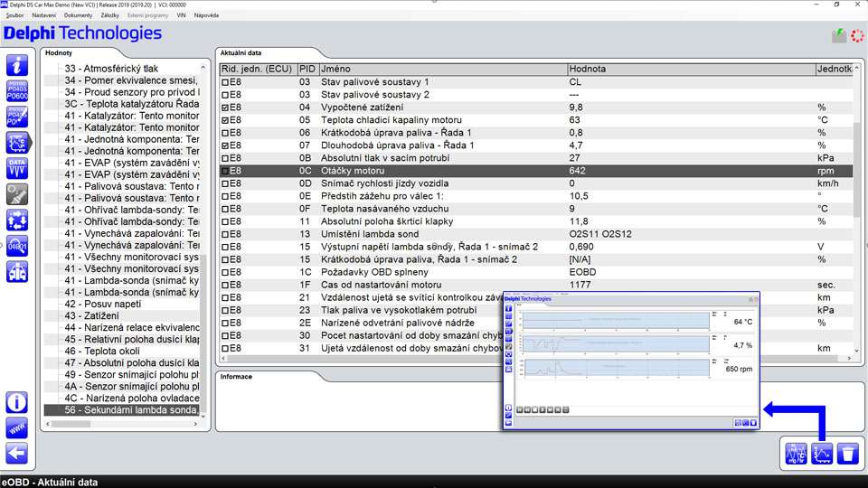
Task: Check the Krátkodobá úprava paliva - Řada 1 box
Action: tap(225, 133)
